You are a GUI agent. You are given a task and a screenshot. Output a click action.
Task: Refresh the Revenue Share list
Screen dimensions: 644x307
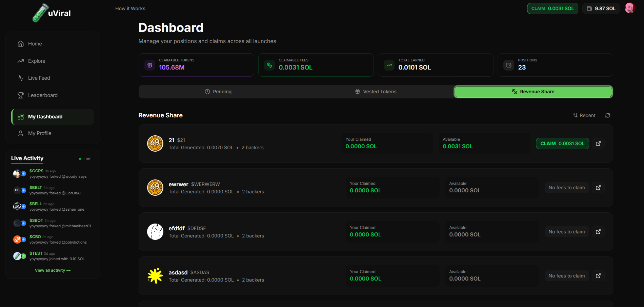[608, 115]
